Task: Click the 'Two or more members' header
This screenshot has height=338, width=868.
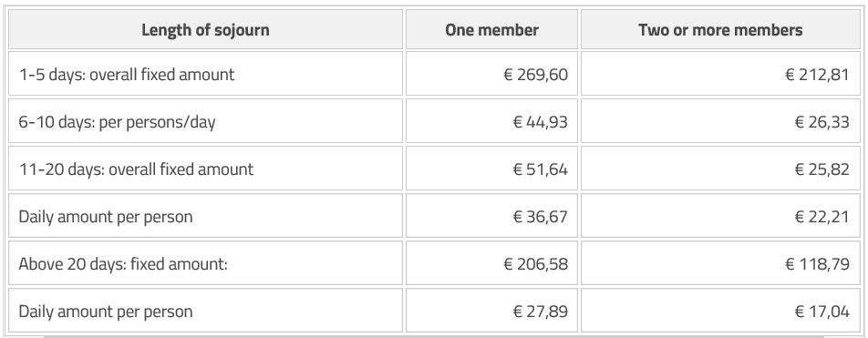Action: (720, 29)
